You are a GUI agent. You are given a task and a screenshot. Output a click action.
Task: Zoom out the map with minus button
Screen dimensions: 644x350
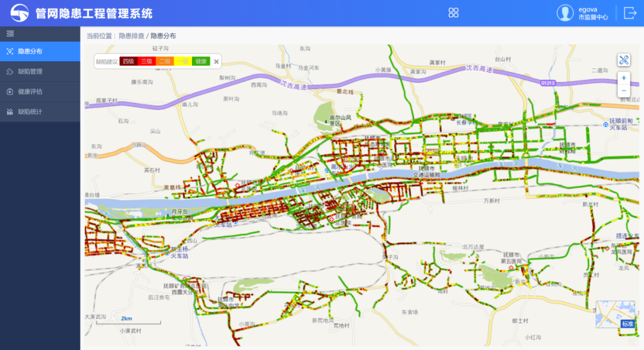tap(624, 91)
